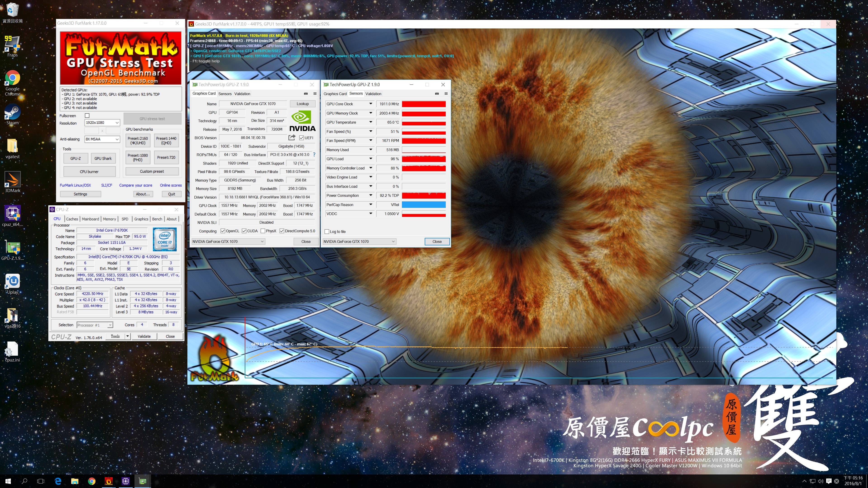868x488 pixels.
Task: Click the camera icon in GPU-Z Sensors window
Action: 437,94
